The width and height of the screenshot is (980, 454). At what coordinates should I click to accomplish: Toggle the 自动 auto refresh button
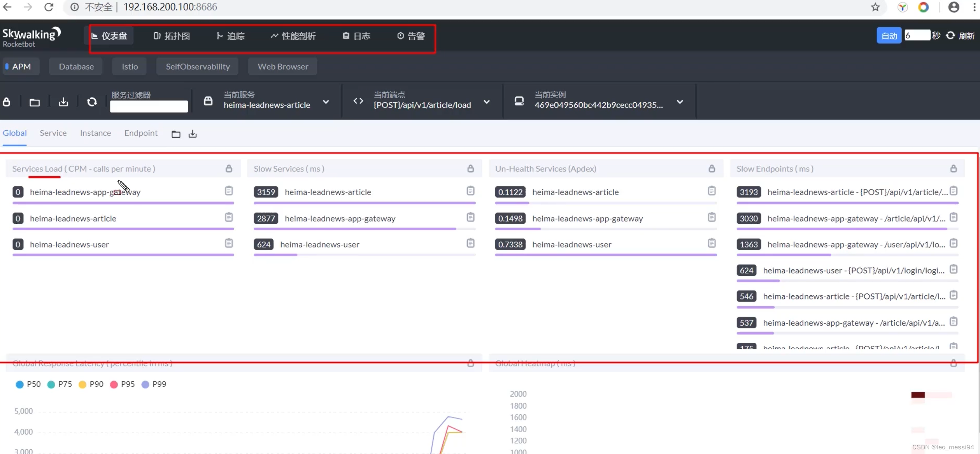889,36
